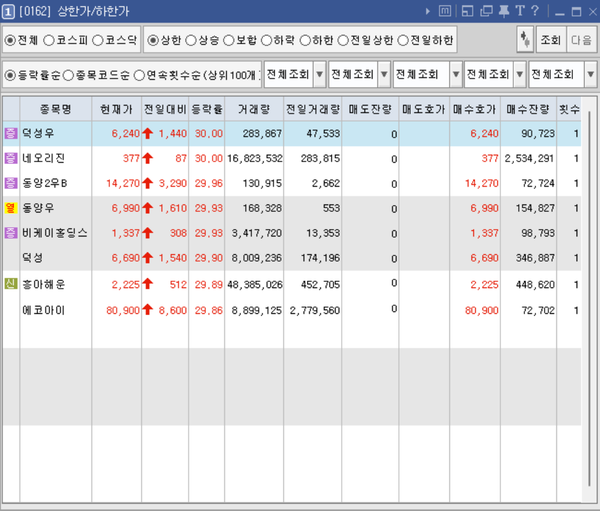Click the candlestick chart icon button
Image resolution: width=600 pixels, height=511 pixels.
525,39
